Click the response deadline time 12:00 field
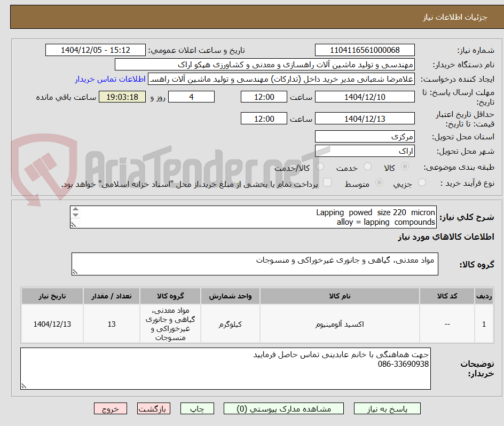This screenshot has width=504, height=426. (264, 97)
